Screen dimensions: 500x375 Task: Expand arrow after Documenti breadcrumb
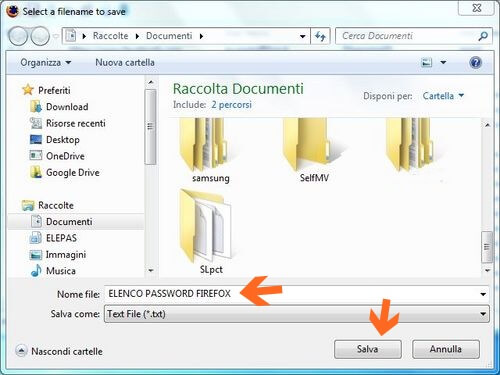pos(201,36)
